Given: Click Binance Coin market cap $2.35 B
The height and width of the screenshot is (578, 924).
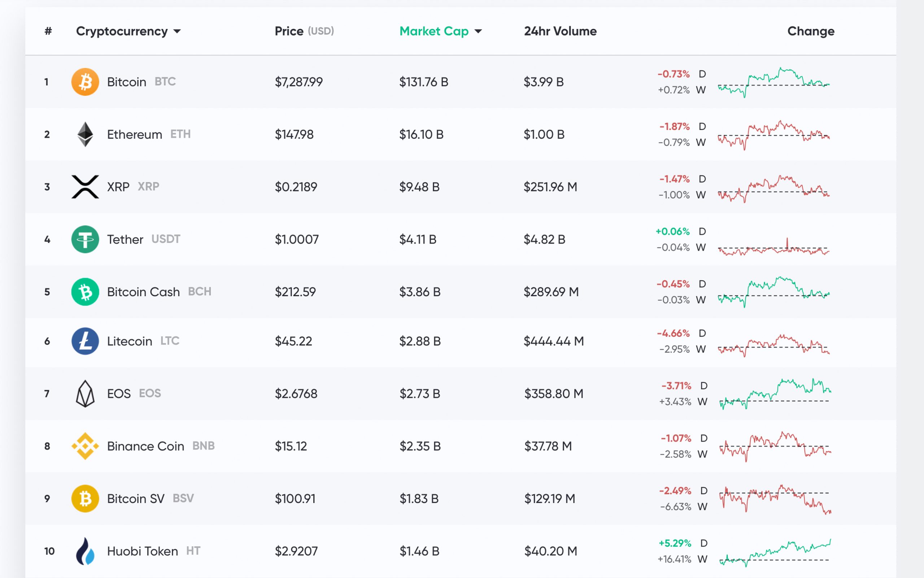Looking at the screenshot, I should [x=420, y=446].
